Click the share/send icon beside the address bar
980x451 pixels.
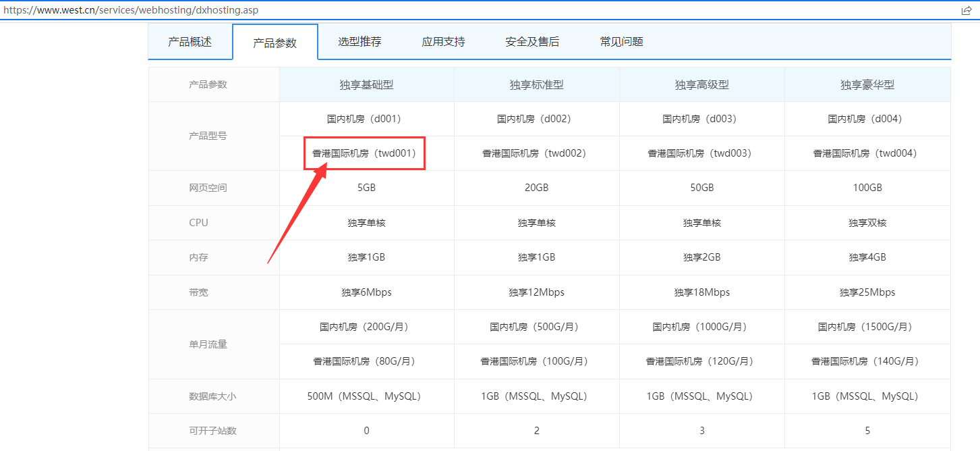tap(967, 10)
